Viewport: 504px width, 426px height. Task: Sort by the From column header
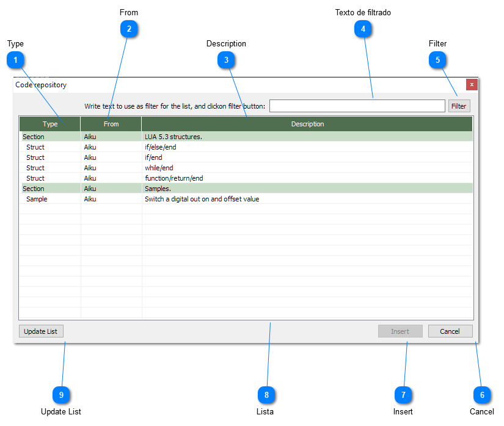pos(111,124)
